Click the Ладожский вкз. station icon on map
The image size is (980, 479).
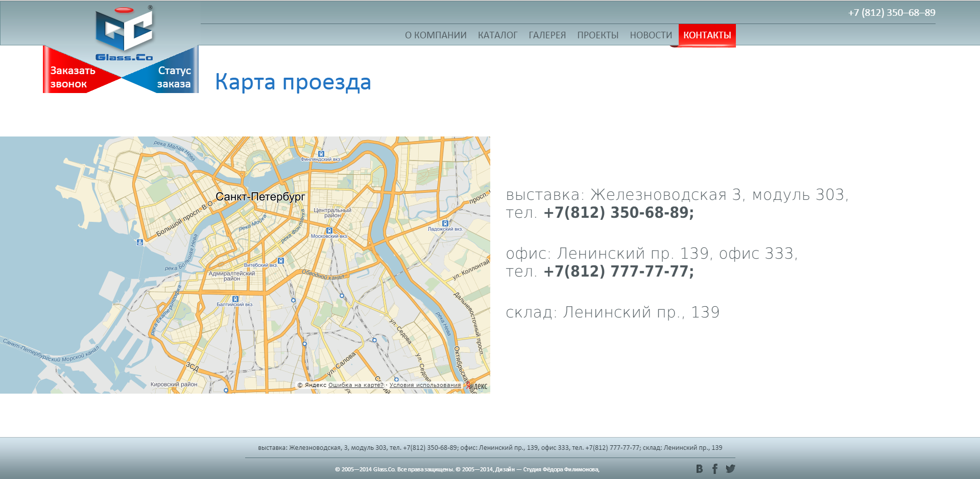pos(445,223)
